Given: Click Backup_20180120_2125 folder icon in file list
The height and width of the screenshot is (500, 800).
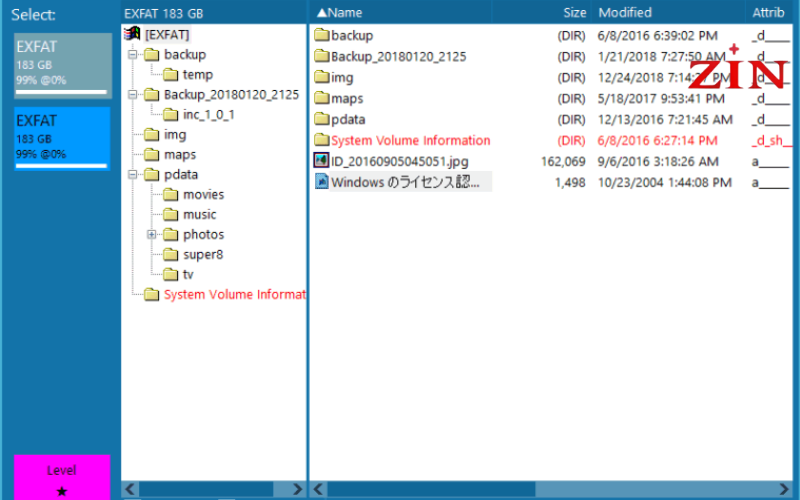Looking at the screenshot, I should tap(321, 56).
